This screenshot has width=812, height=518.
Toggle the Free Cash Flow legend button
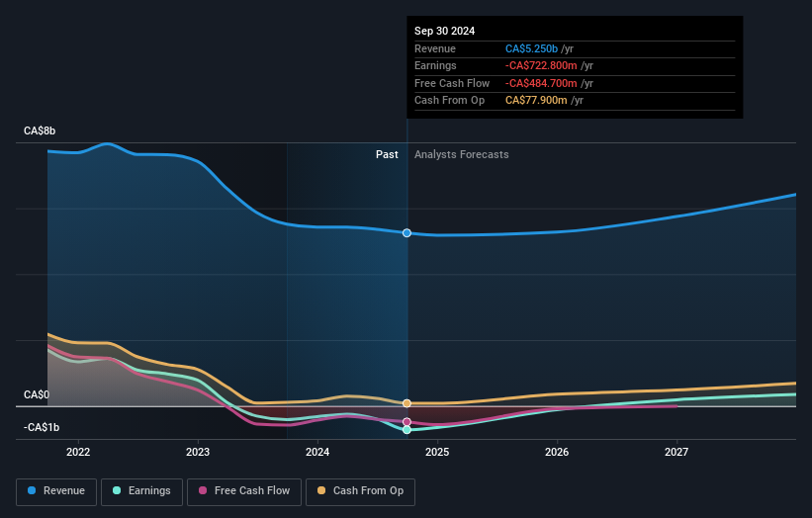click(244, 491)
